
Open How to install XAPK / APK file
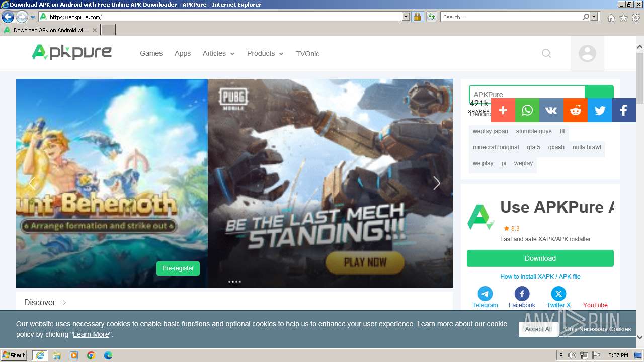(540, 277)
